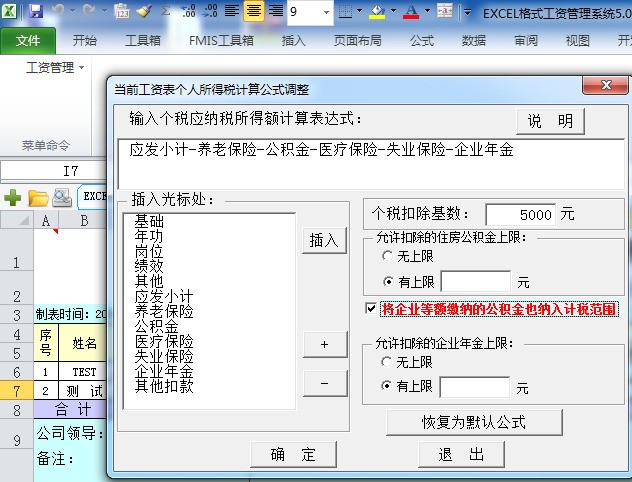Switch to the 插入 ribbon tab

[293, 41]
